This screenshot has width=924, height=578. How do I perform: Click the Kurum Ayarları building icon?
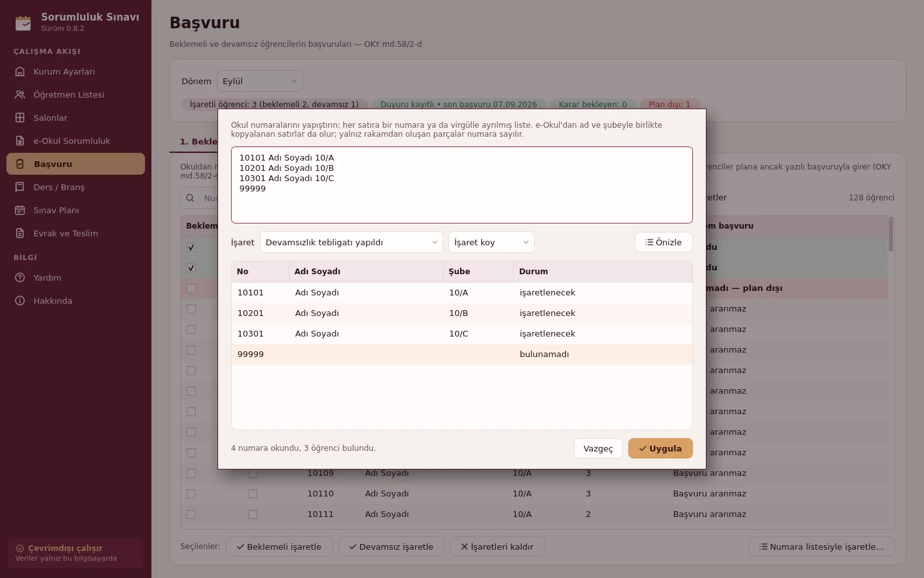click(x=20, y=71)
